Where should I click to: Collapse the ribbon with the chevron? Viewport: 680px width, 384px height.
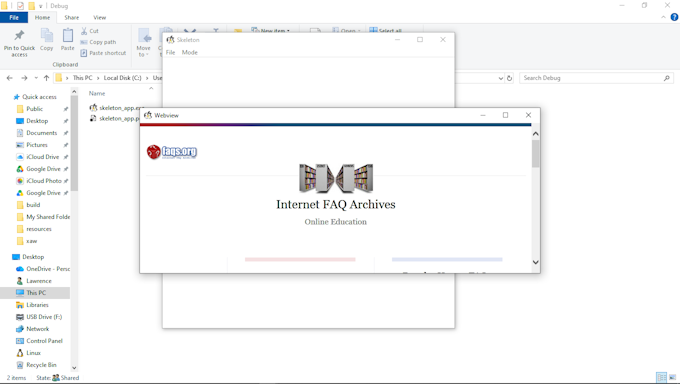(664, 17)
